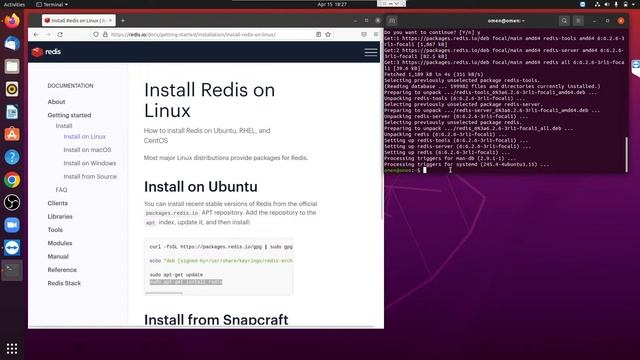The width and height of the screenshot is (640, 360).
Task: Open the Files manager dock icon
Action: (12, 66)
